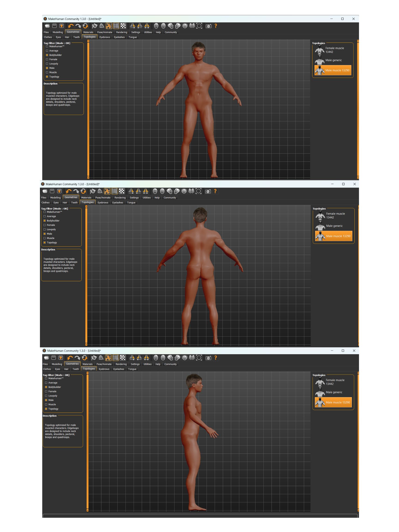This screenshot has width=399, height=532.
Task: Open the Materials tab in the top window
Action: pyautogui.click(x=88, y=32)
